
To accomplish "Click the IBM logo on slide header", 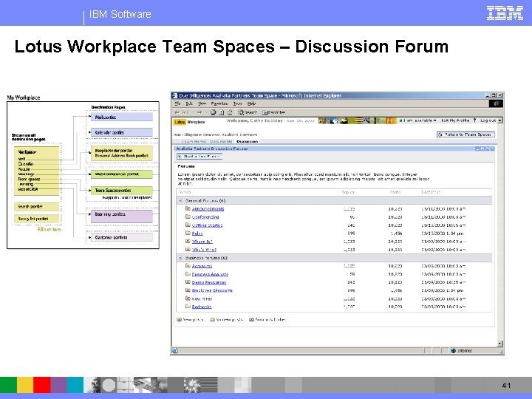I will pos(505,13).
